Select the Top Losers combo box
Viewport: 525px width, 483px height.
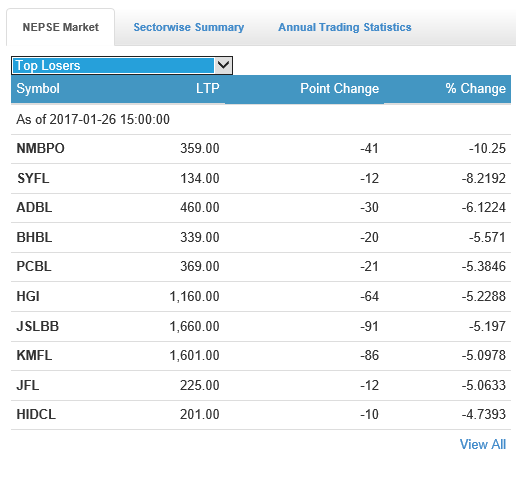[122, 66]
